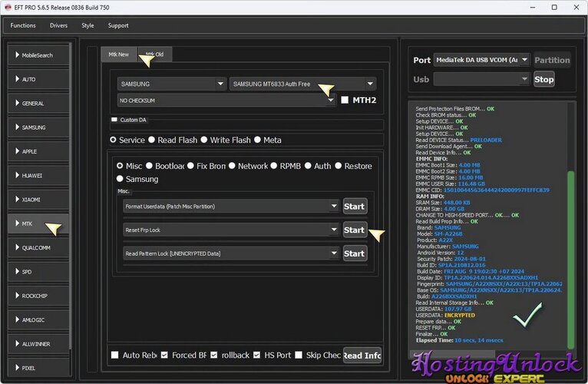Expand the Read Pattern Lock dropdown
The height and width of the screenshot is (384, 588).
pyautogui.click(x=231, y=253)
